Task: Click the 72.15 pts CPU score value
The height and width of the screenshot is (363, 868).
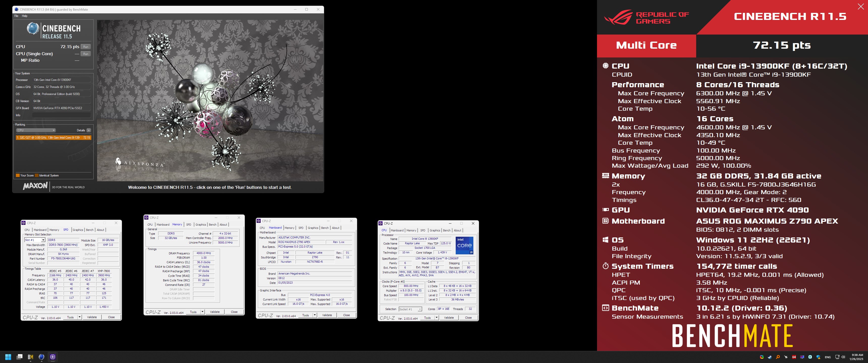Action: click(70, 47)
